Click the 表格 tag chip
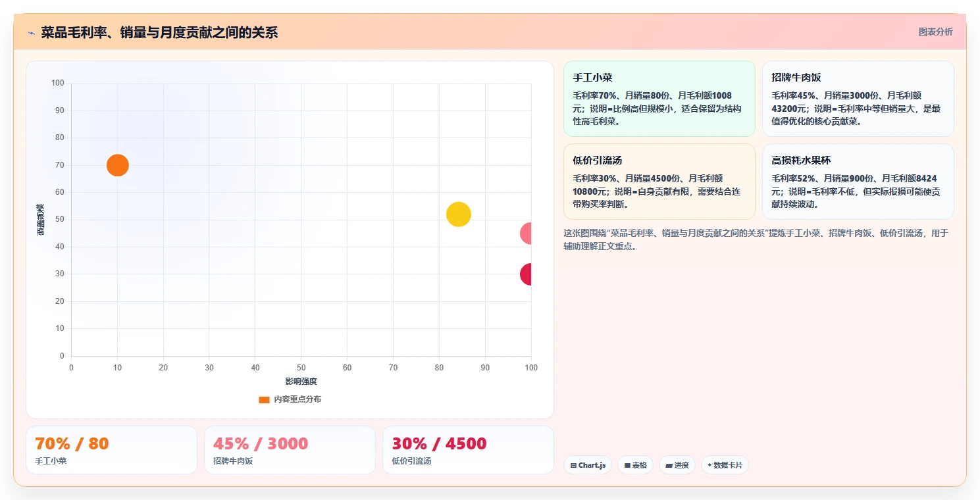 pos(635,465)
